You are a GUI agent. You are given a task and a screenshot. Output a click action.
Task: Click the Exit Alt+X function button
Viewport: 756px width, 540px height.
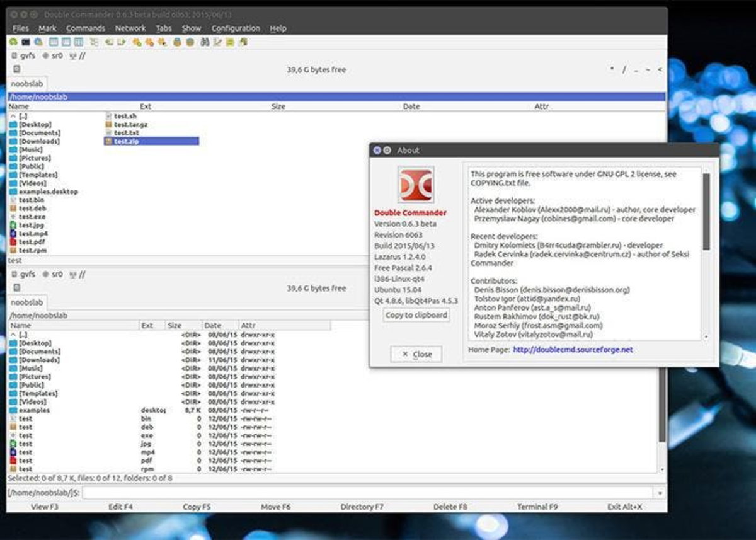(625, 507)
